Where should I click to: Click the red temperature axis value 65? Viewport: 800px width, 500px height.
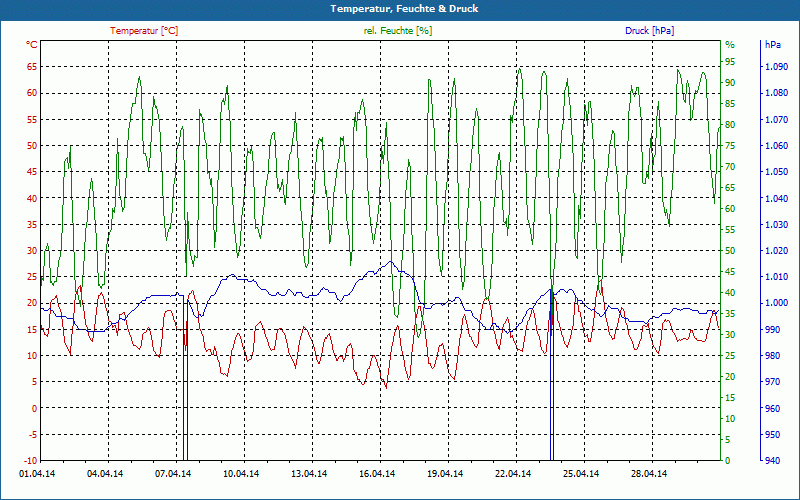[32, 66]
